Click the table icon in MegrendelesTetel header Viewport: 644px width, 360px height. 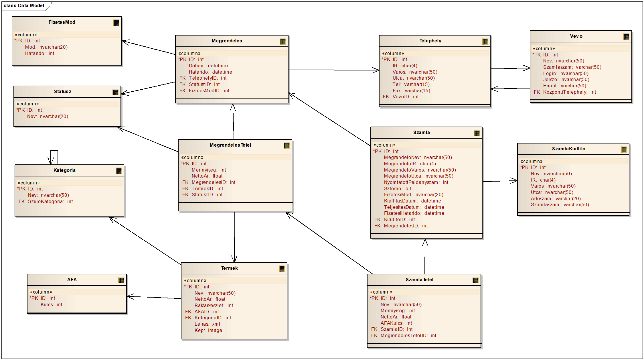point(287,145)
